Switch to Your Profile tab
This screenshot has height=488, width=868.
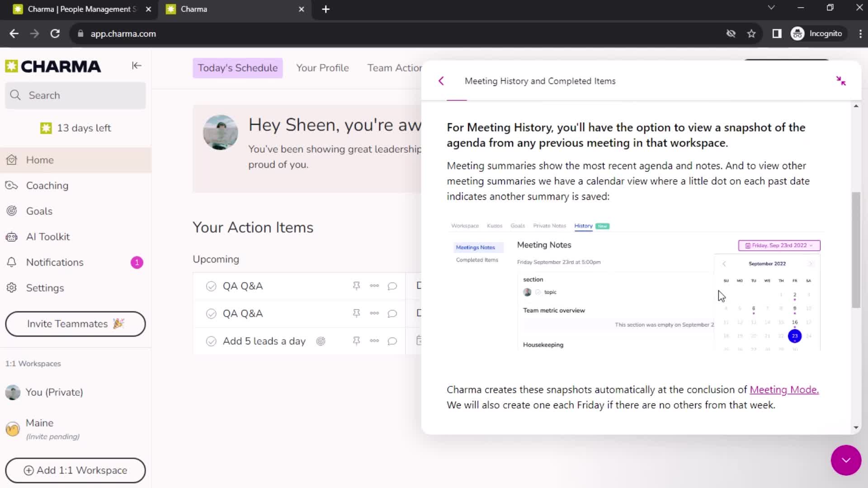[x=322, y=68]
